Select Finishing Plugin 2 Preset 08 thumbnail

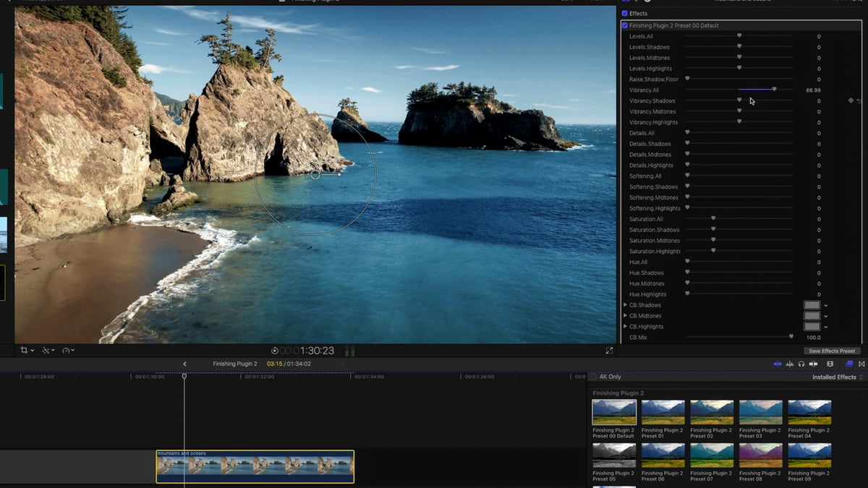tap(760, 455)
